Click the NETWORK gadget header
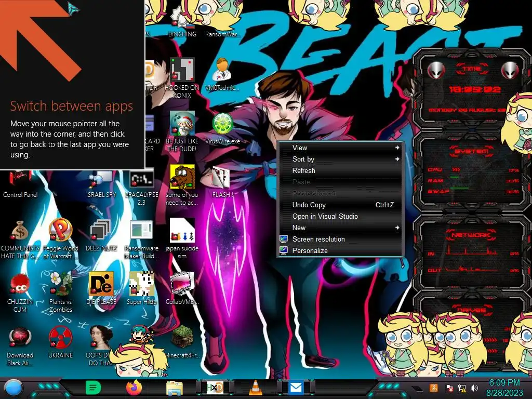 (471, 234)
